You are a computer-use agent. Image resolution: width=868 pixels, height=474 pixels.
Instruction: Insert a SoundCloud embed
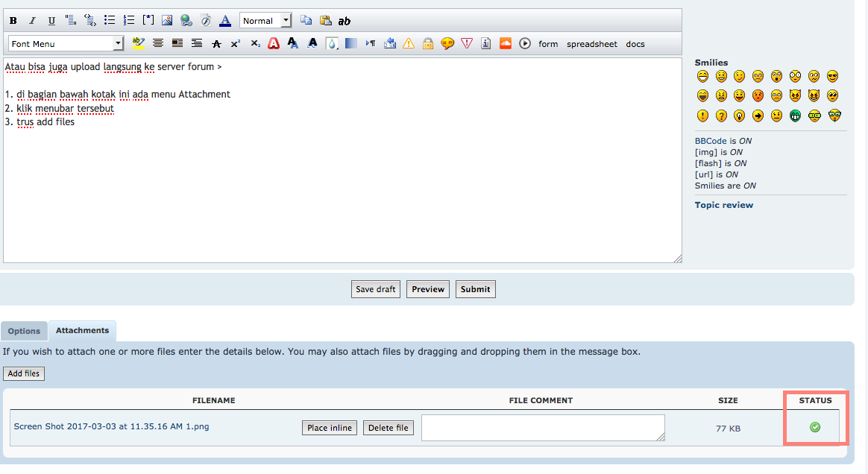[x=506, y=43]
